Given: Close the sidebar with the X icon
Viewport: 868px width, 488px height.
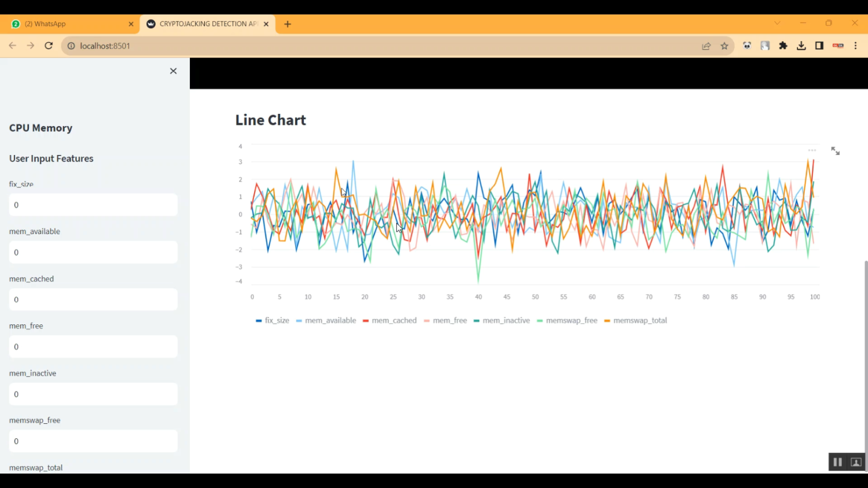Looking at the screenshot, I should [173, 71].
